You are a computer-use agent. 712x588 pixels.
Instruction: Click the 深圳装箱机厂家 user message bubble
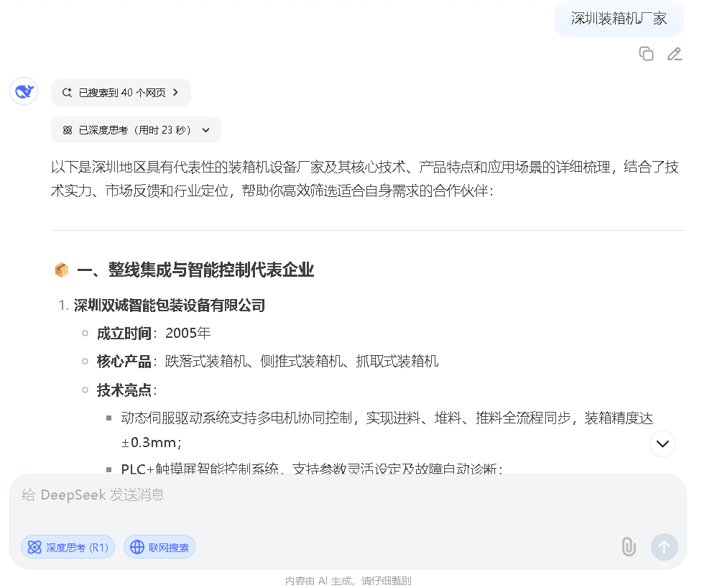(x=619, y=19)
